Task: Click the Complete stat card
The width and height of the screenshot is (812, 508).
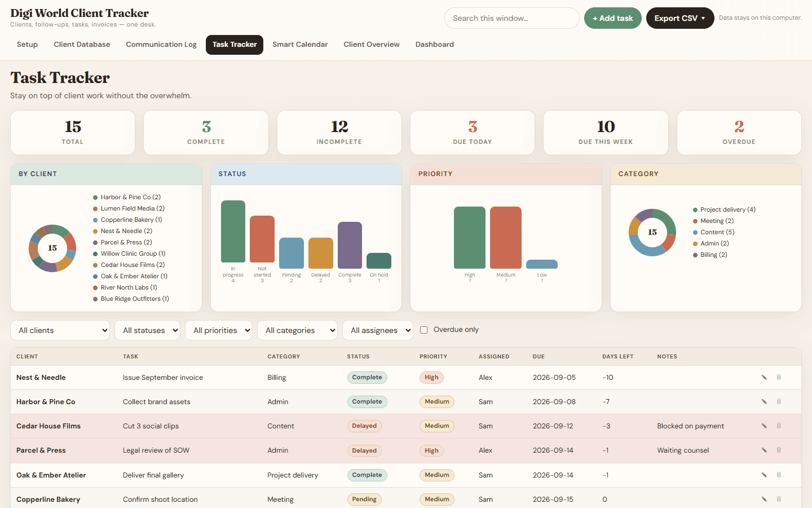Action: [x=206, y=133]
